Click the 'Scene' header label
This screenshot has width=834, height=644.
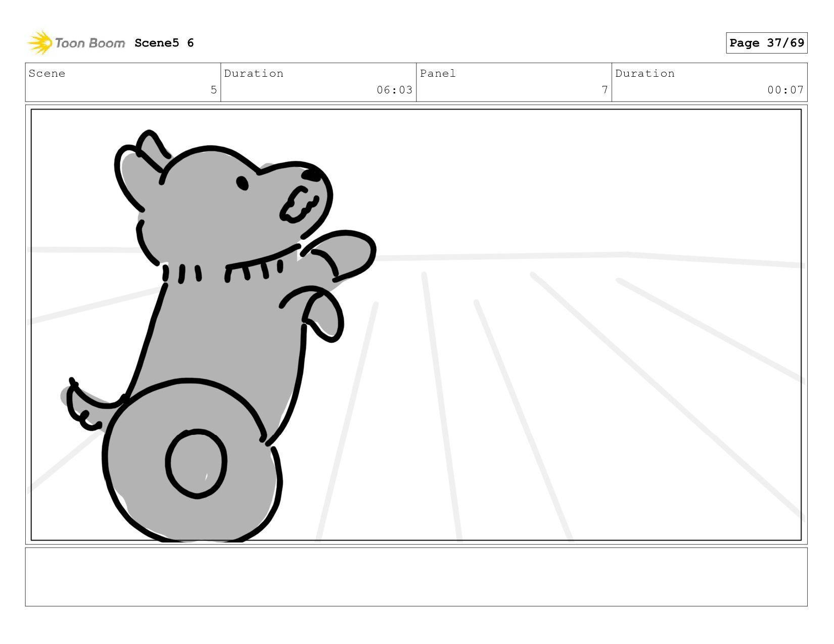click(x=47, y=74)
